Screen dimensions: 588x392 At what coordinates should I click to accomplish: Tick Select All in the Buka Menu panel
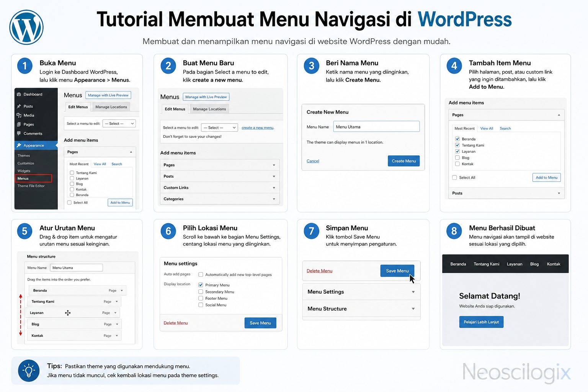click(69, 203)
